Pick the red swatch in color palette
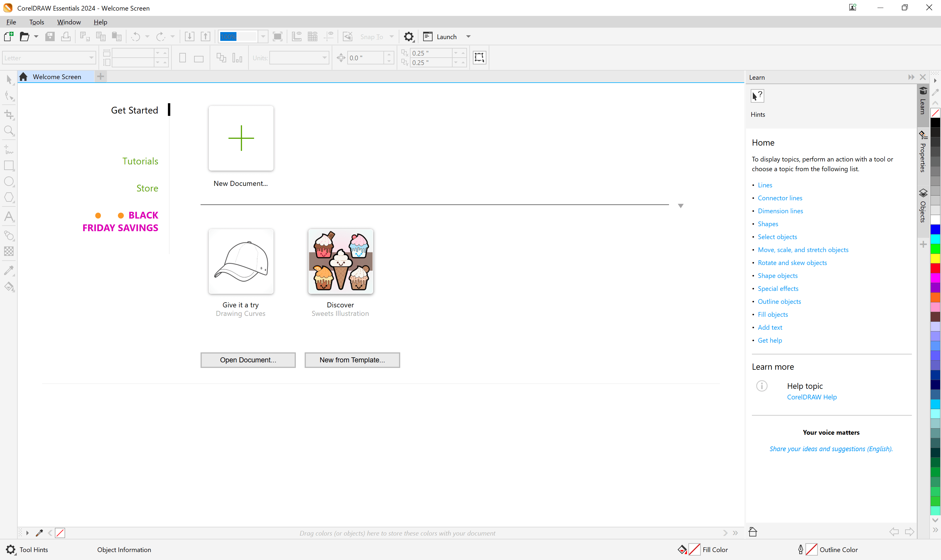 point(935,268)
